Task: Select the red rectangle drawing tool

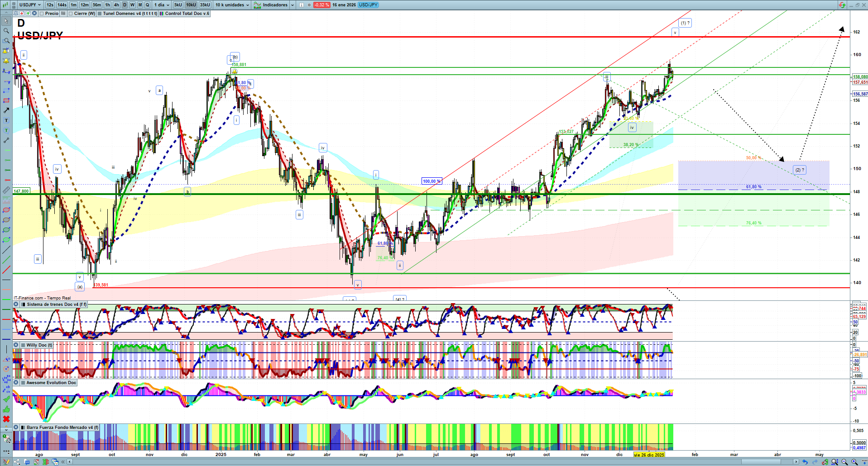Action: coord(6,100)
